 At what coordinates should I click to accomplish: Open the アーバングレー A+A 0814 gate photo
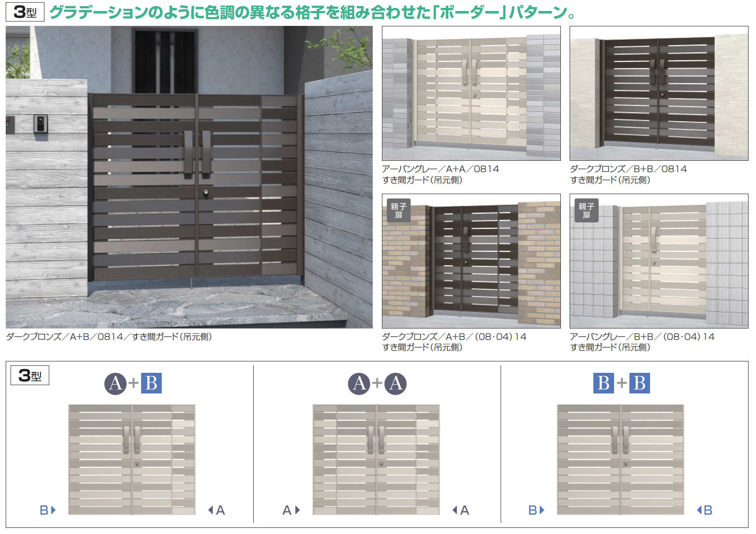point(471,93)
